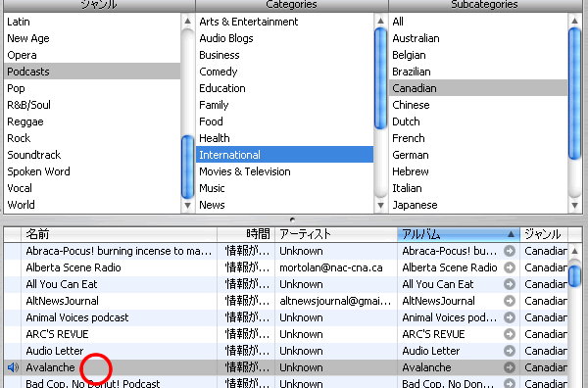Select Reggae genre
588x388 pixels.
(92, 121)
